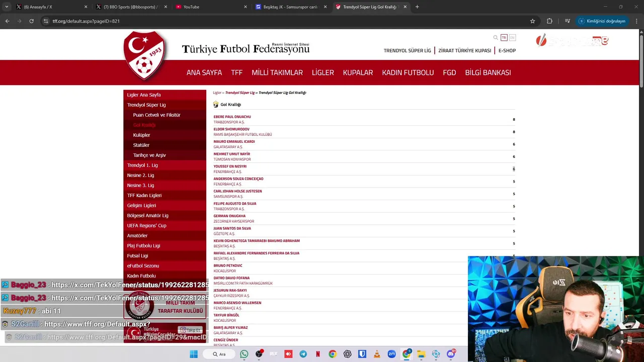The height and width of the screenshot is (362, 644).
Task: Open Puan Cetveli ve Fikstür in sidebar
Action: point(156,115)
